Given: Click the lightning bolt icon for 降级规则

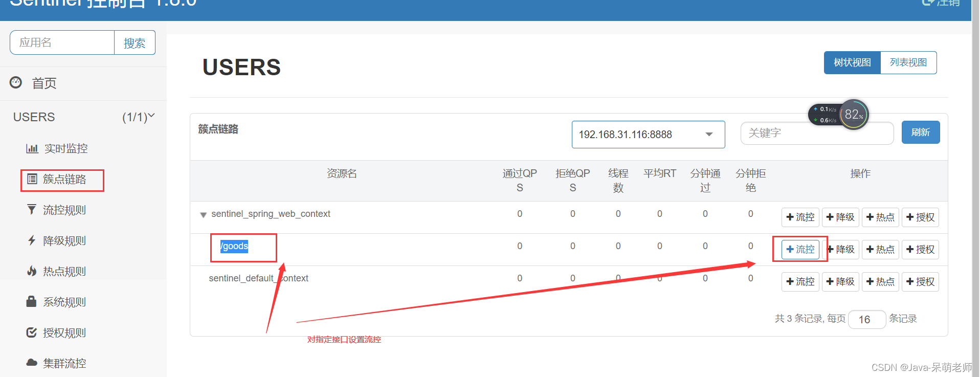Looking at the screenshot, I should (x=32, y=240).
